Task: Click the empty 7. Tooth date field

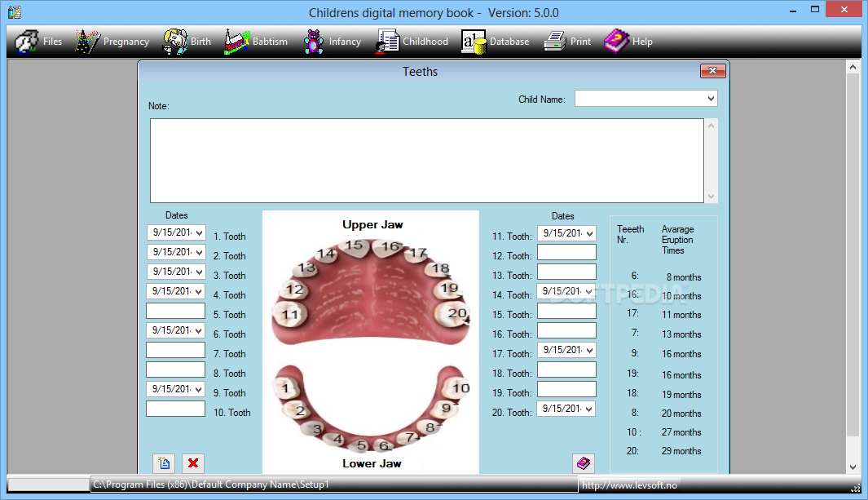Action: tap(175, 350)
